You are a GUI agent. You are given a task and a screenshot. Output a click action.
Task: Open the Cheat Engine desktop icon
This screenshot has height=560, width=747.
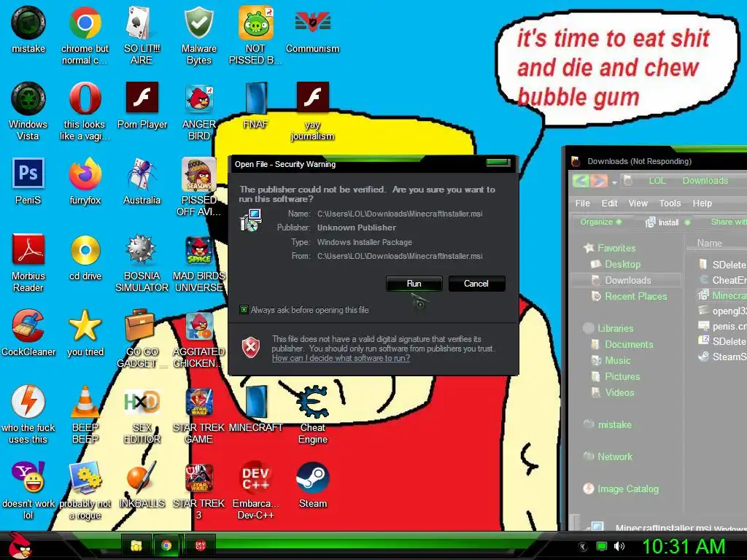(312, 414)
